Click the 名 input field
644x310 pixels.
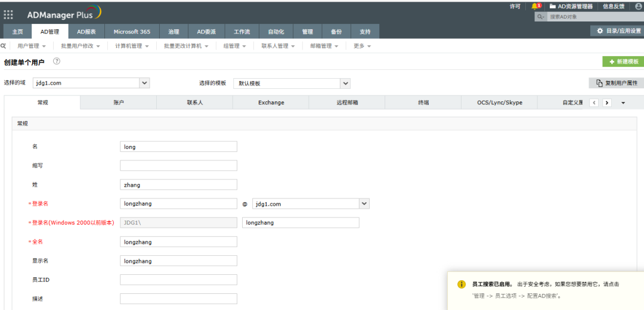[x=179, y=147]
